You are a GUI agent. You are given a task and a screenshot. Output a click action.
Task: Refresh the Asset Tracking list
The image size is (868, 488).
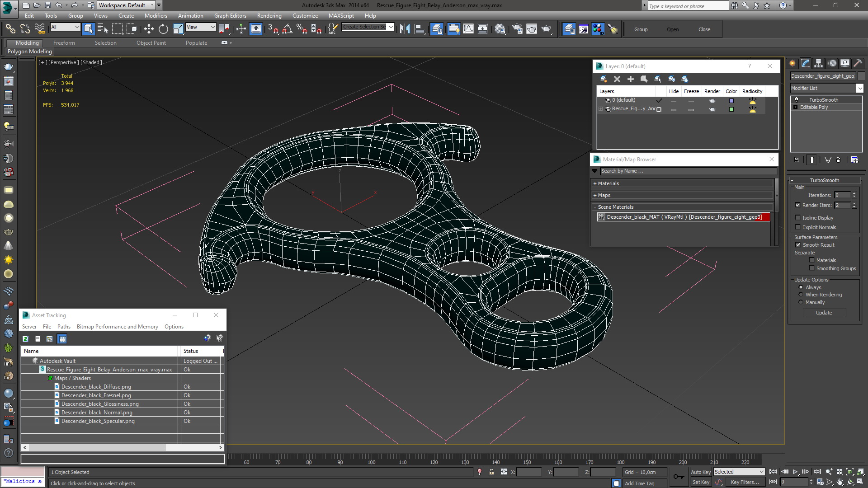coord(26,339)
